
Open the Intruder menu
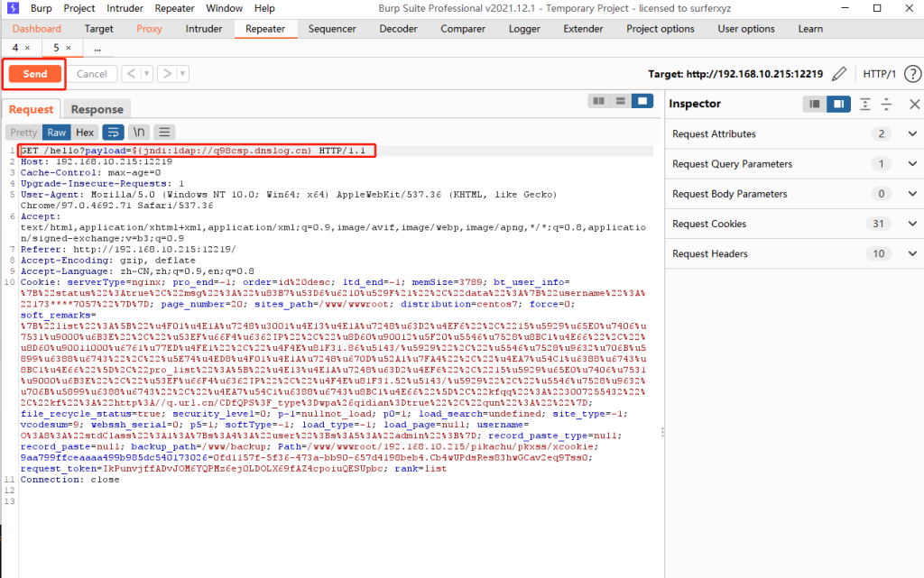pos(125,8)
